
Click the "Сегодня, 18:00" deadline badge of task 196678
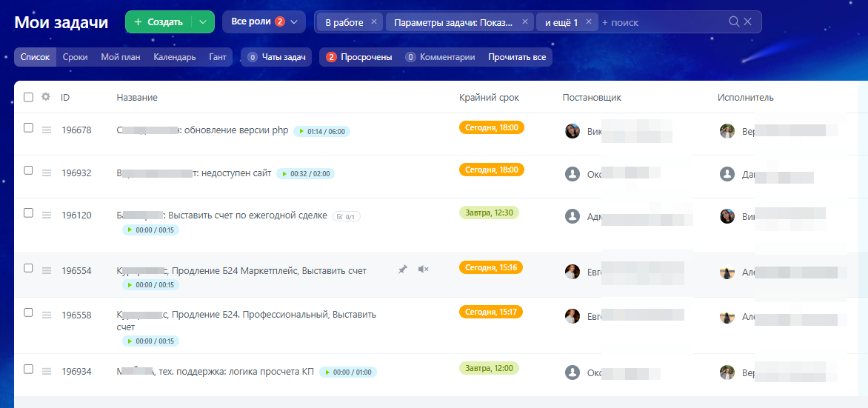pyautogui.click(x=492, y=127)
